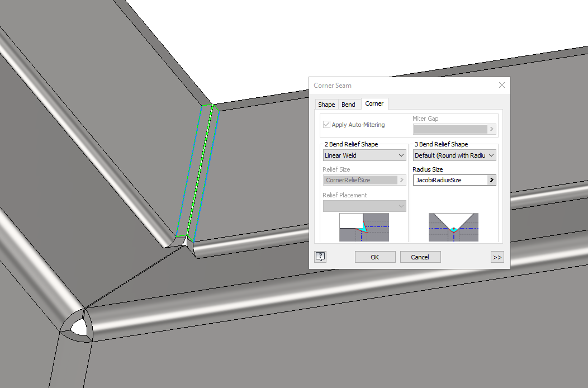Viewport: 588px width, 388px height.
Task: Switch to the Bend tab
Action: (x=348, y=104)
